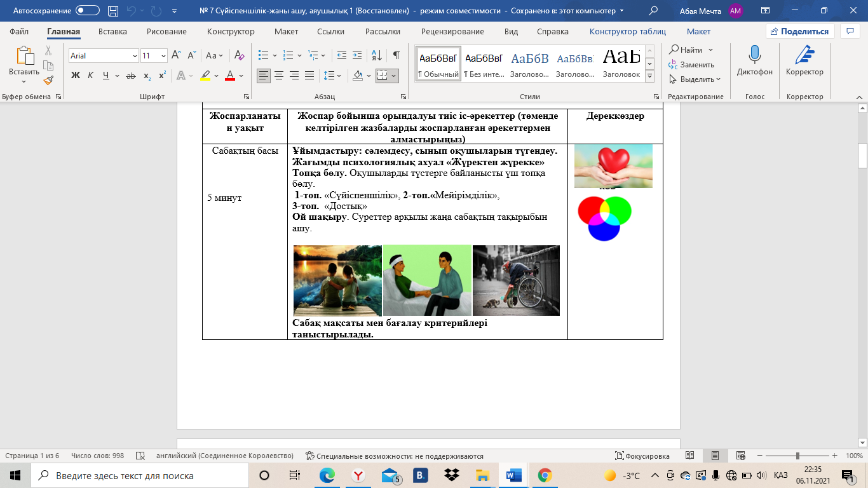The height and width of the screenshot is (488, 868).
Task: Enable the Фокусировка focus mode
Action: point(642,456)
